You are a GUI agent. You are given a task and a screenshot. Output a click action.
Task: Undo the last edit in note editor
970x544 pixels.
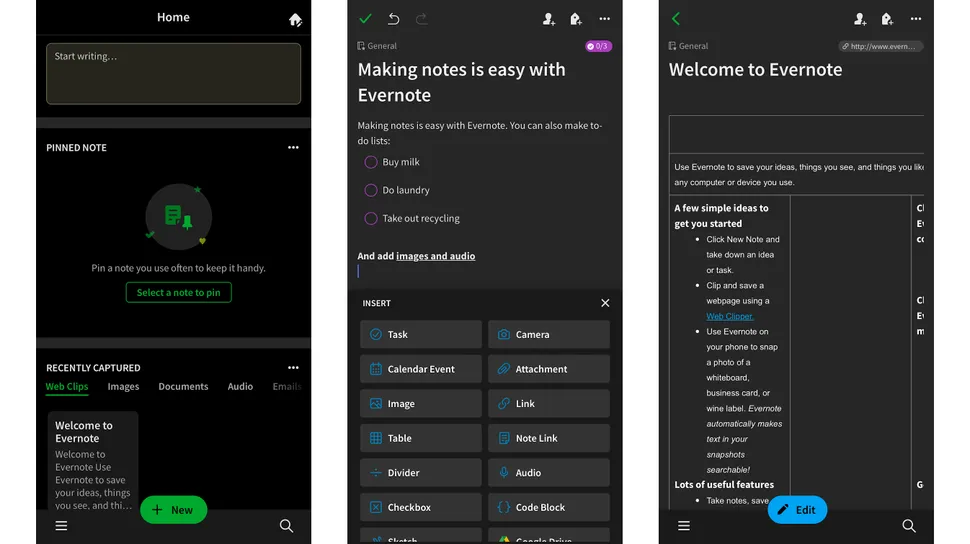point(393,19)
